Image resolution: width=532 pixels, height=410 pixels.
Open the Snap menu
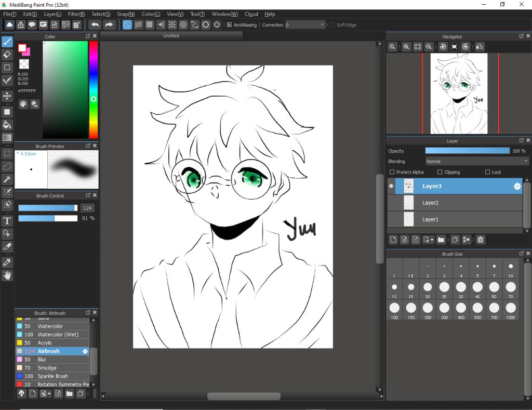click(126, 14)
